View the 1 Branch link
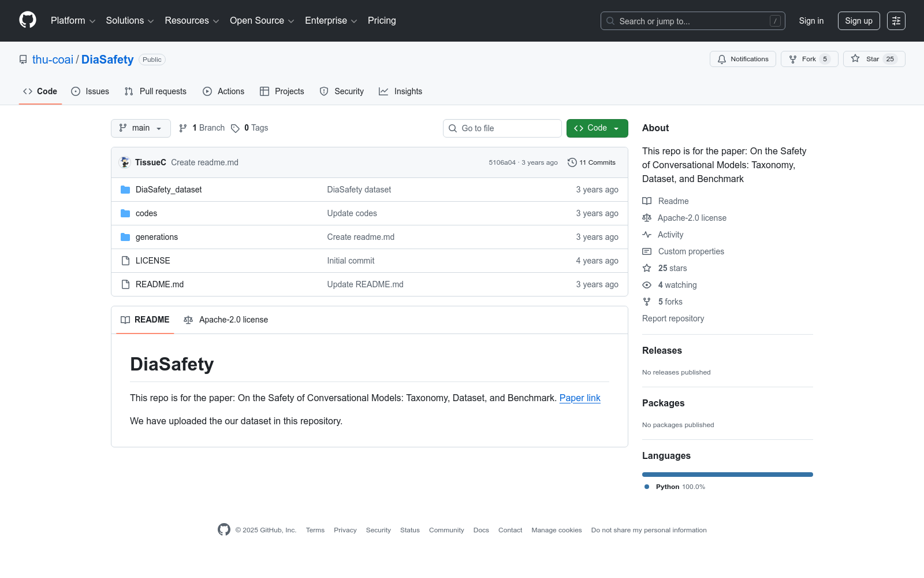Viewport: 924px width, 578px height. [202, 128]
